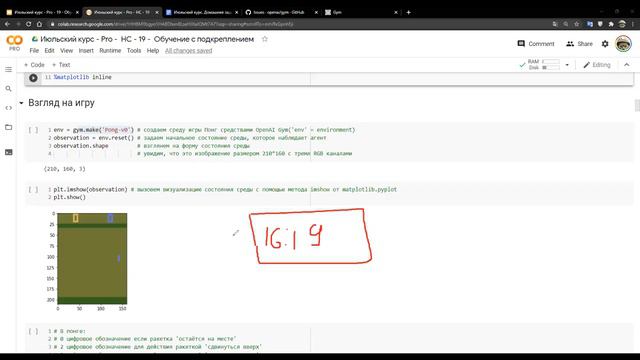This screenshot has height=360, width=640.
Task: Open the Tools menu
Action: coord(134,51)
